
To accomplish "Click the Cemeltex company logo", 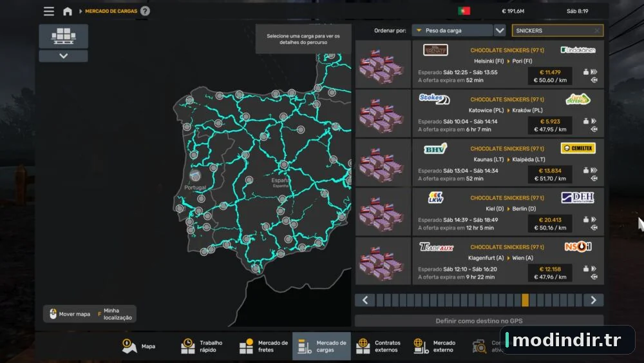I will 578,148.
